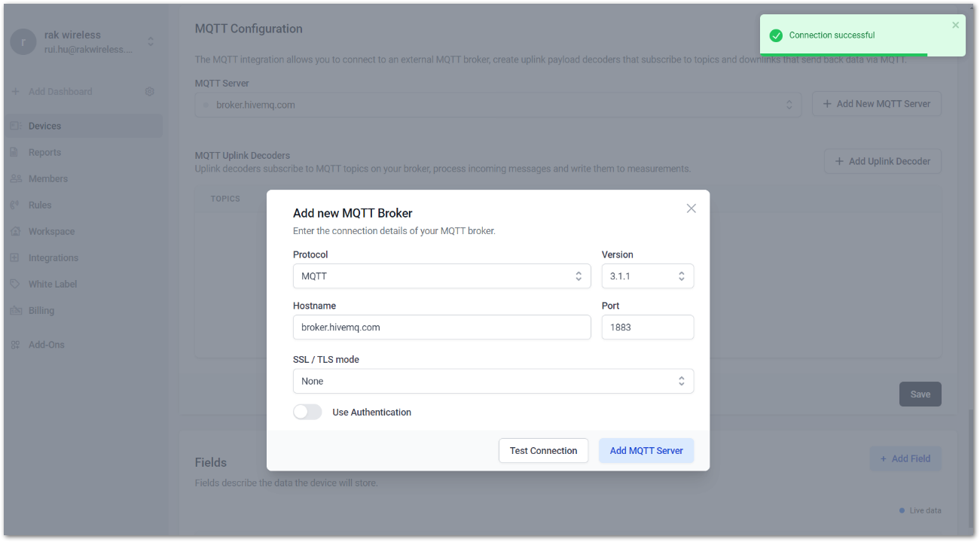This screenshot has width=980, height=542.
Task: Click the Devices sidebar icon
Action: [15, 126]
